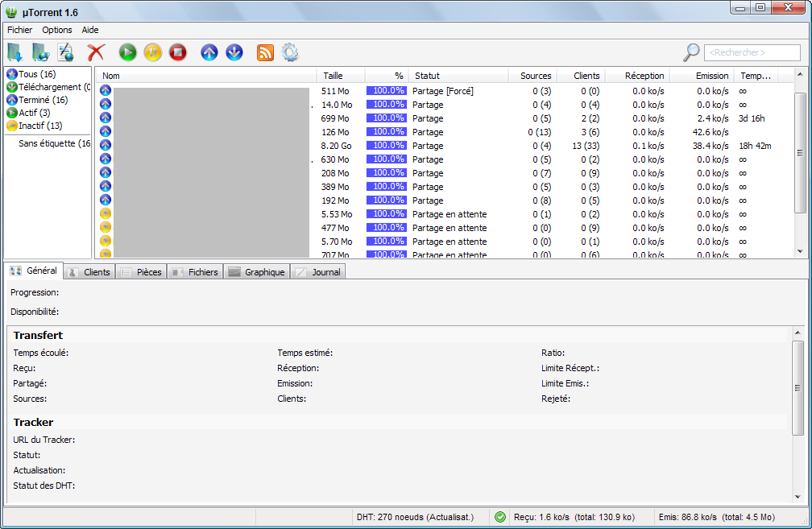The height and width of the screenshot is (529, 812).
Task: Click the 389 Mo size cell
Action: (x=335, y=187)
